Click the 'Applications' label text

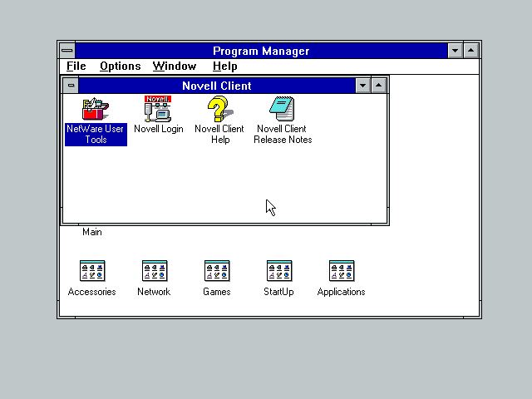[x=342, y=292]
